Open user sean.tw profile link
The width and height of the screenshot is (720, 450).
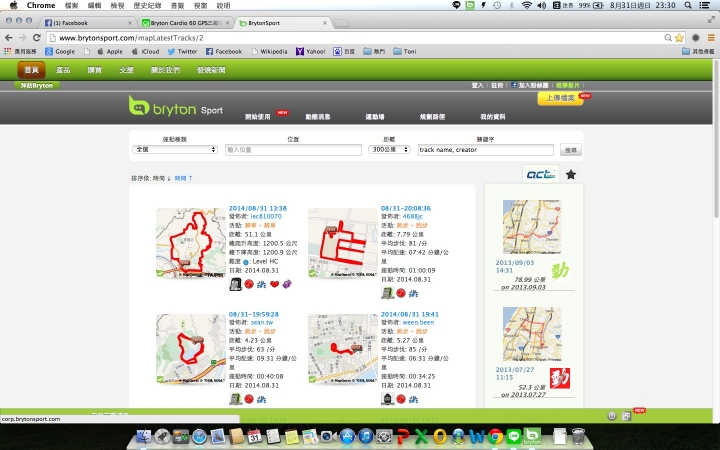pyautogui.click(x=262, y=322)
